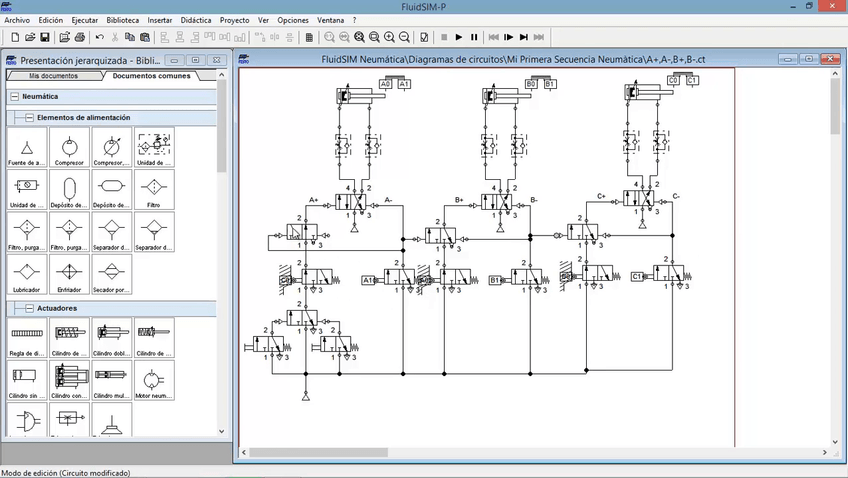Click the circuit's horizontal scrollbar thumb
Viewport: 848px width, 478px height.
tap(317, 452)
